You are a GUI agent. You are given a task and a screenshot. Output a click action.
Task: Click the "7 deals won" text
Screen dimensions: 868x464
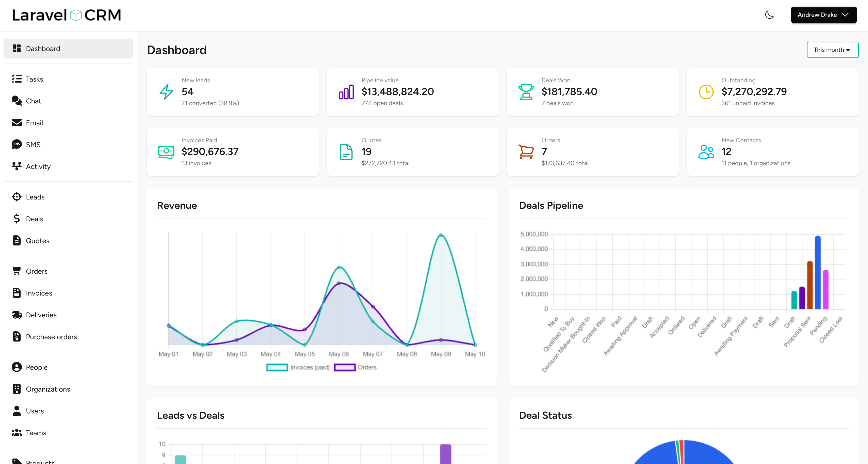click(557, 103)
